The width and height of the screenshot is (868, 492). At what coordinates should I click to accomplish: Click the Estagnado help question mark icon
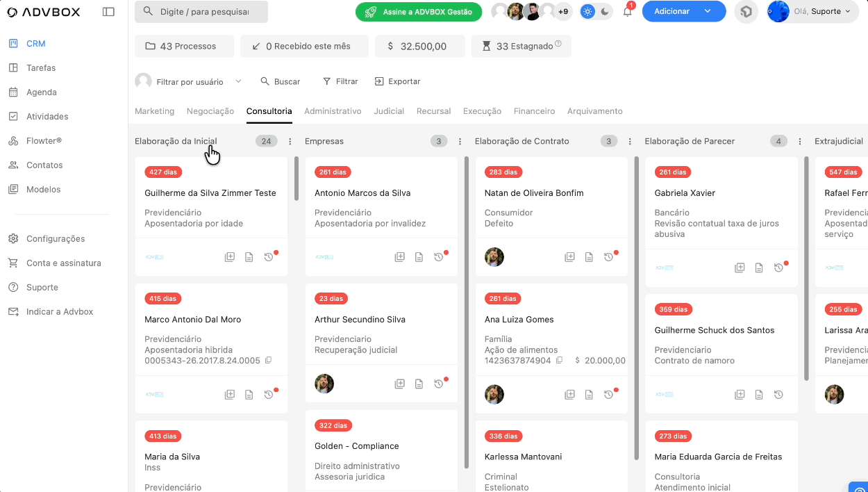(558, 44)
